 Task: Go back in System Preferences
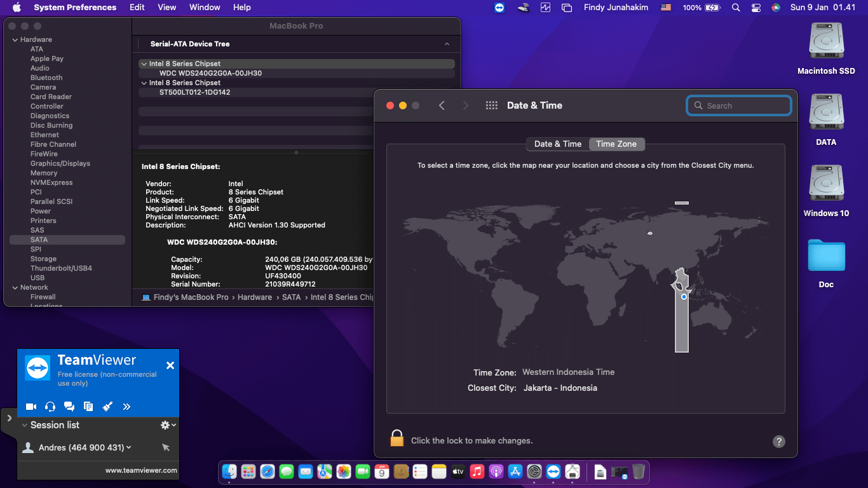click(x=442, y=105)
